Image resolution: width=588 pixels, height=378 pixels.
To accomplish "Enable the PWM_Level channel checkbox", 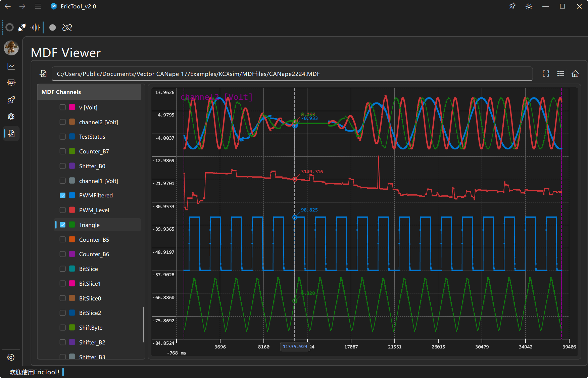I will (x=63, y=210).
